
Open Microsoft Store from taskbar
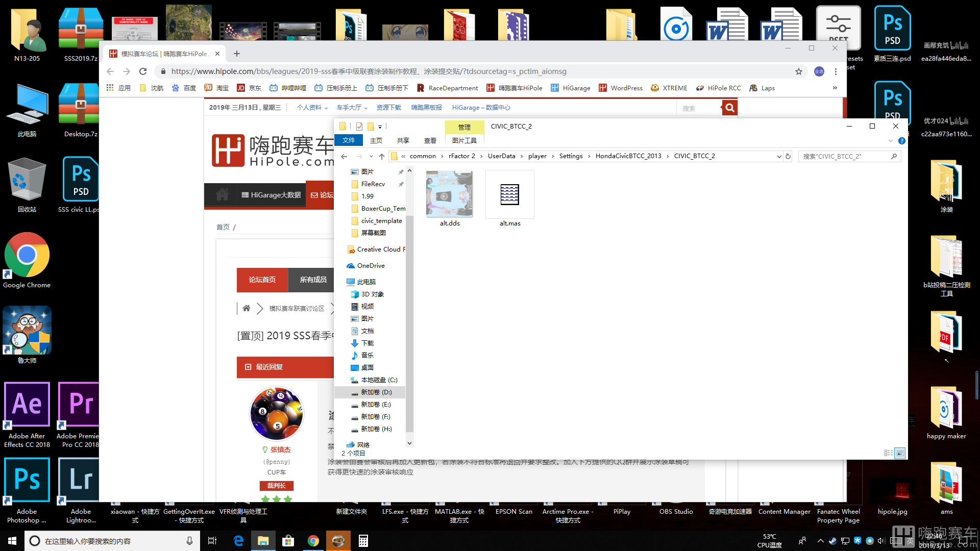click(x=288, y=541)
